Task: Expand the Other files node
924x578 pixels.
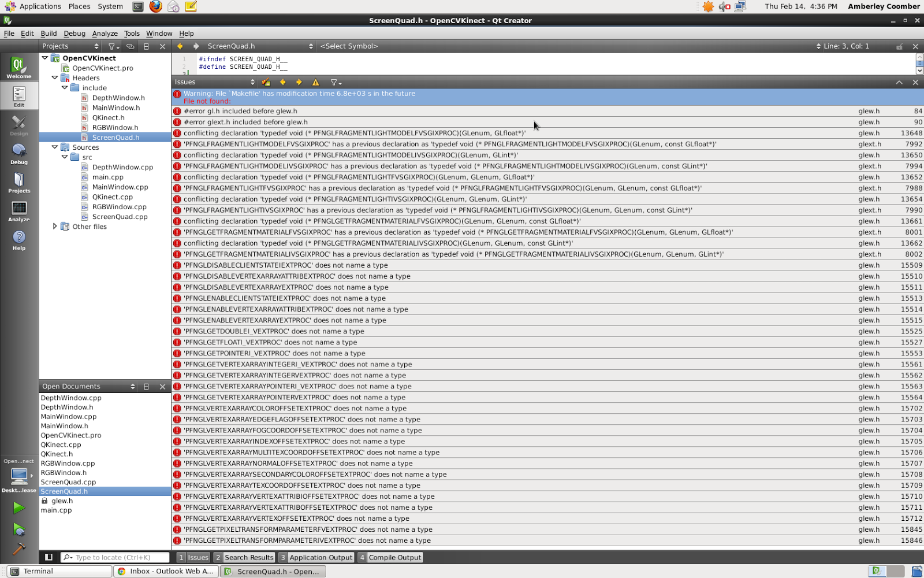Action: coord(55,227)
